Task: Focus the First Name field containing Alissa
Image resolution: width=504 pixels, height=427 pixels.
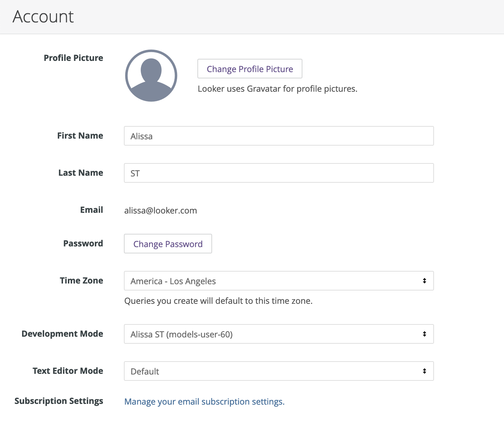Action: 279,136
